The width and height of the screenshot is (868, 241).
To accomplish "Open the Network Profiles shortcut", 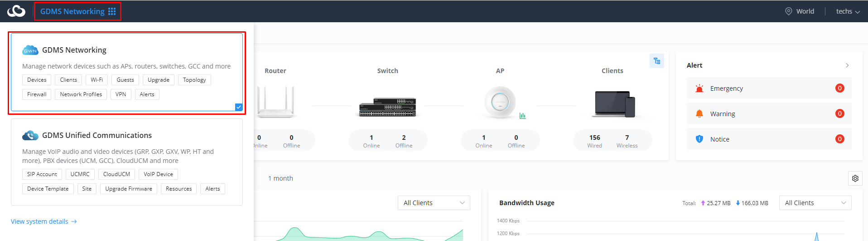I will click(81, 94).
